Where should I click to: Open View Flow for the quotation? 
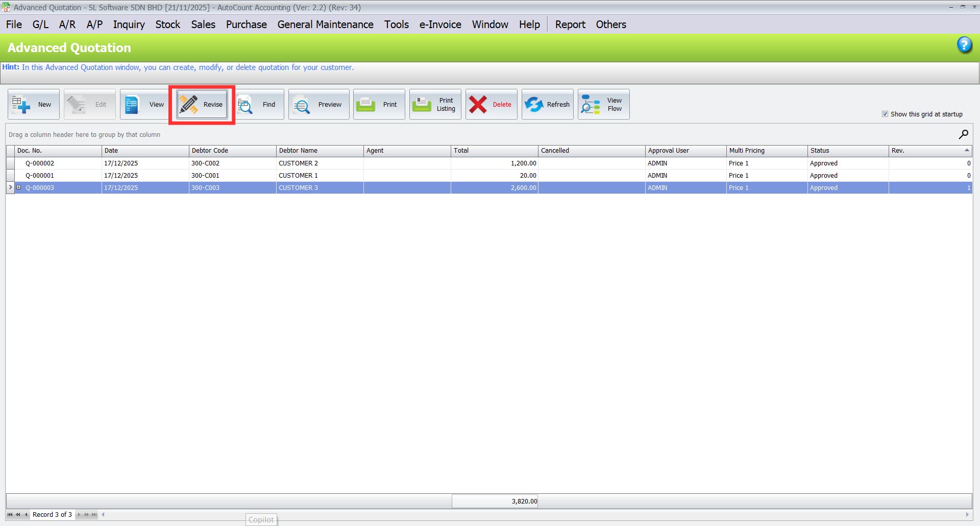tap(603, 104)
